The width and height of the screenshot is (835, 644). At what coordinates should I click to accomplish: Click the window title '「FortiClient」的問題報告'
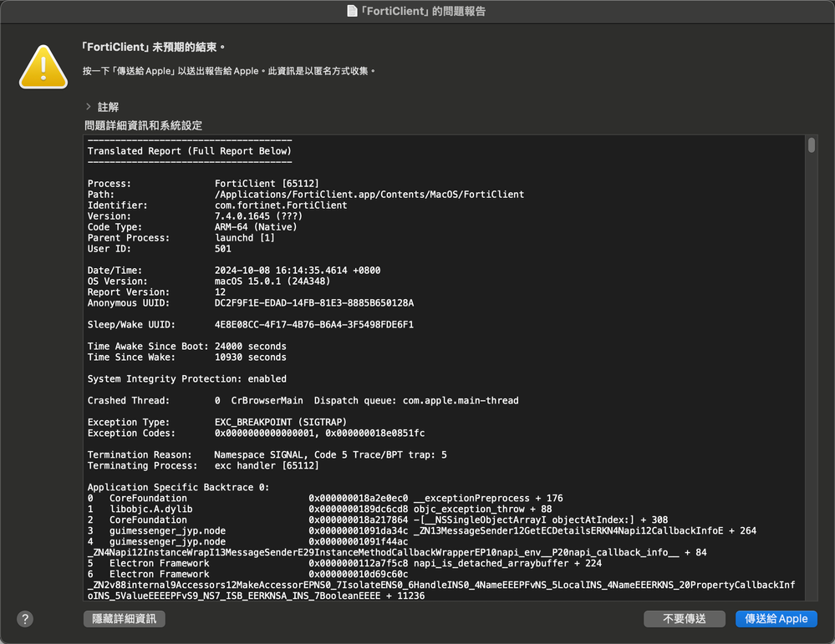(x=423, y=11)
